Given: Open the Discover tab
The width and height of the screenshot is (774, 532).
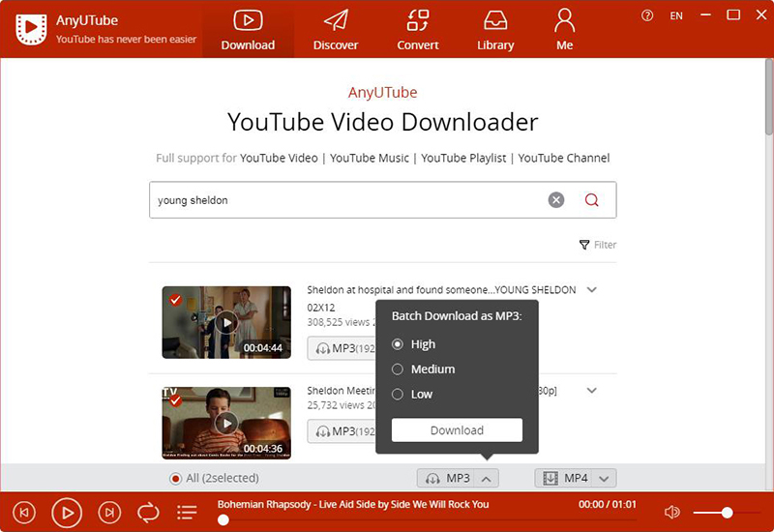Looking at the screenshot, I should click(x=336, y=30).
